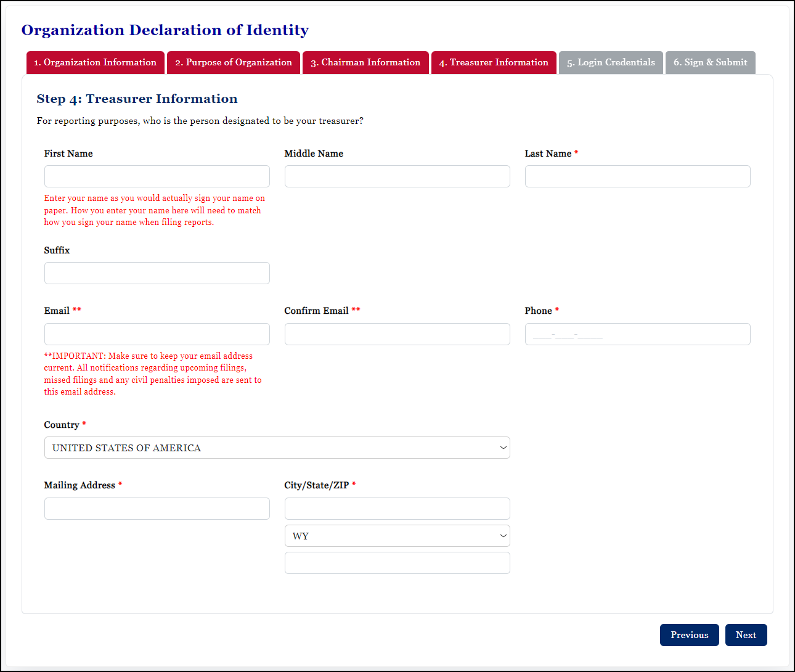Click the City input under City/State/ZIP

pyautogui.click(x=397, y=508)
